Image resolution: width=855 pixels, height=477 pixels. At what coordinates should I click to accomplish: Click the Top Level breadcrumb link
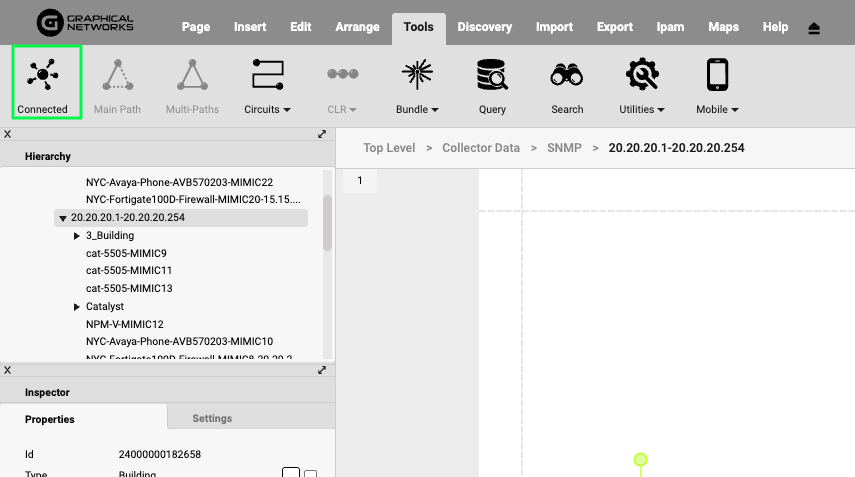click(389, 148)
